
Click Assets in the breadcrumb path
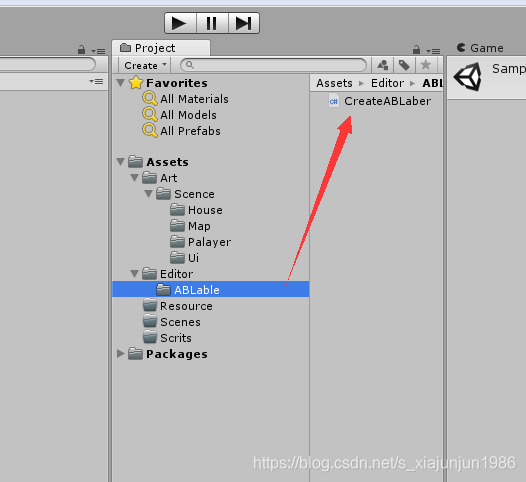pos(334,83)
